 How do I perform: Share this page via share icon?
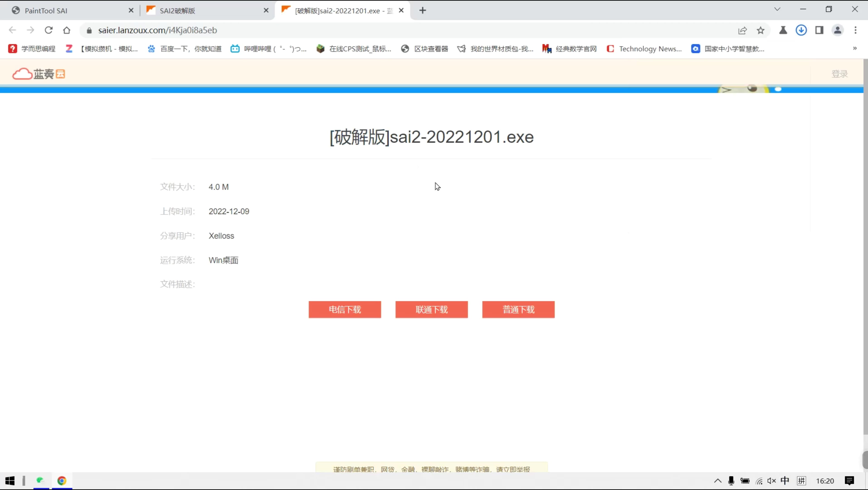[742, 31]
